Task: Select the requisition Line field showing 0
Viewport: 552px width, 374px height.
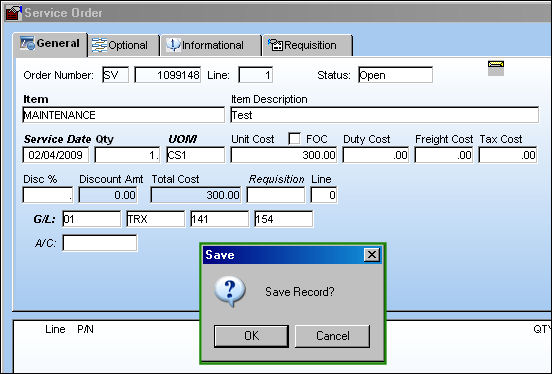Action: click(324, 195)
